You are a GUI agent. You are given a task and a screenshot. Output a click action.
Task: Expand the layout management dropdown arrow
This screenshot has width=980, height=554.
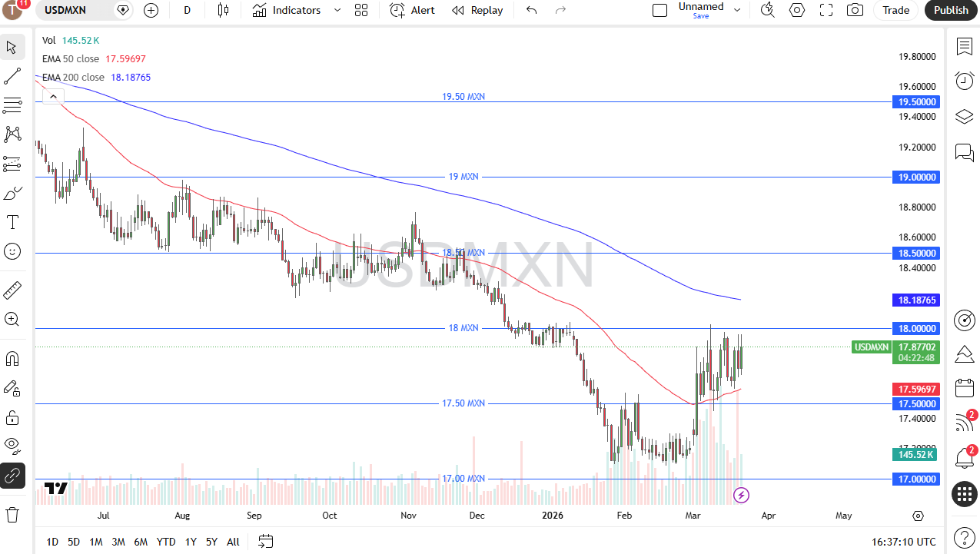click(737, 10)
